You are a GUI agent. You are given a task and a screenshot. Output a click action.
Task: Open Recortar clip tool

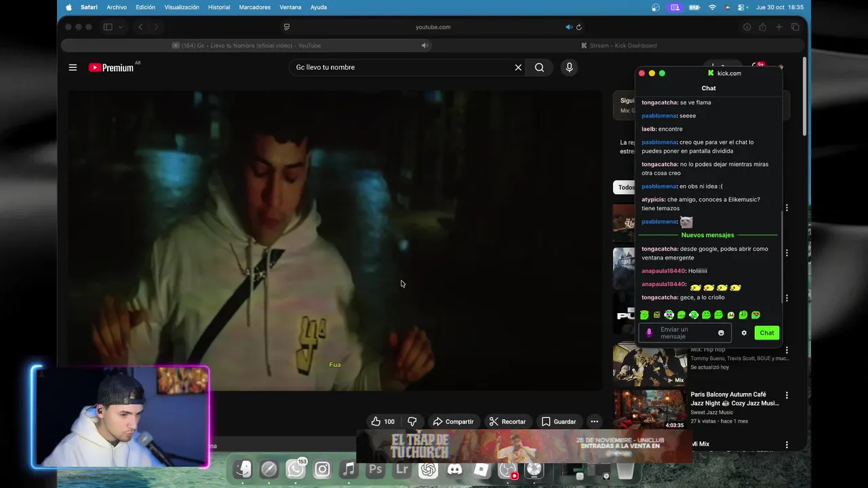click(x=507, y=422)
